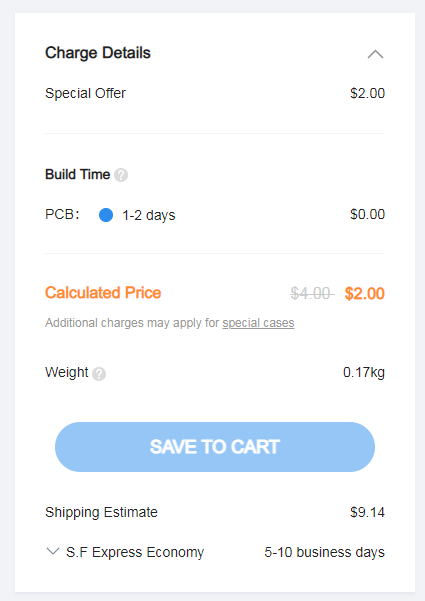425x601 pixels.
Task: Click the S.F Express Economy shipping option
Action: click(135, 552)
